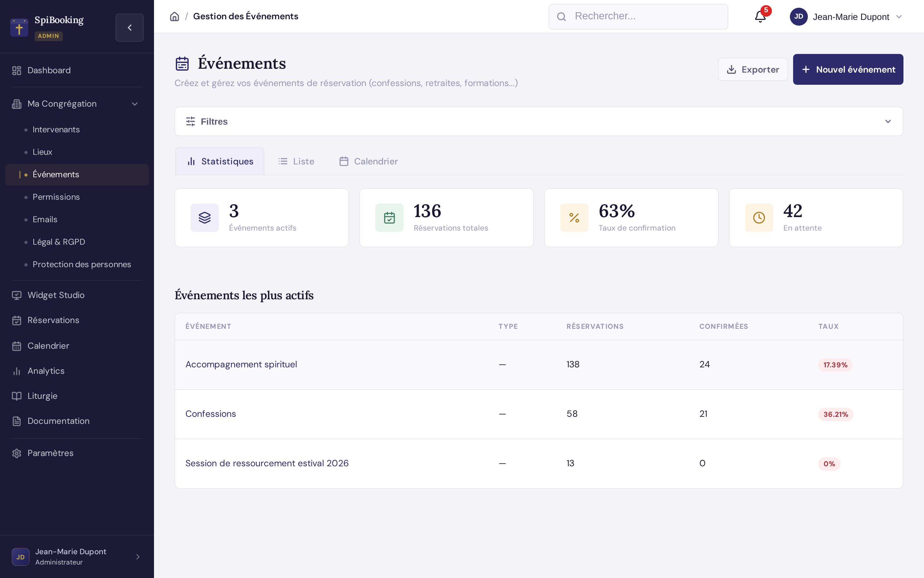The height and width of the screenshot is (578, 924).
Task: Click the search magnifier icon
Action: 561,16
